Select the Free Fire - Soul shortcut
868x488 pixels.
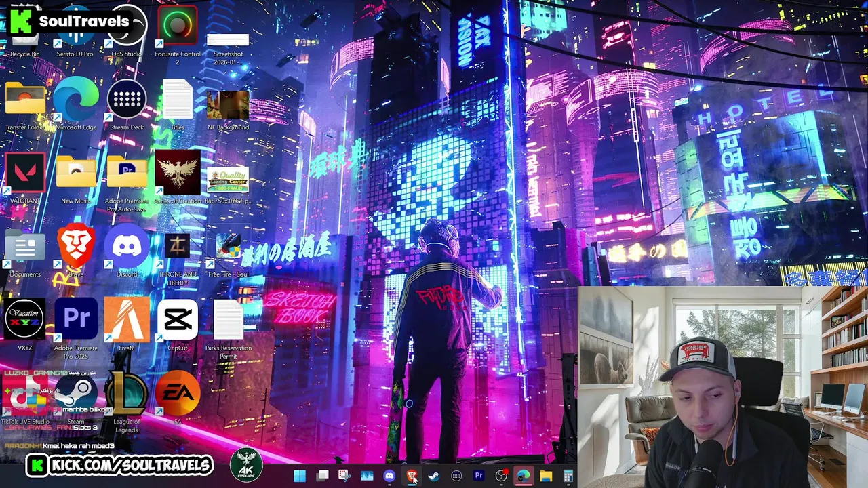click(229, 253)
